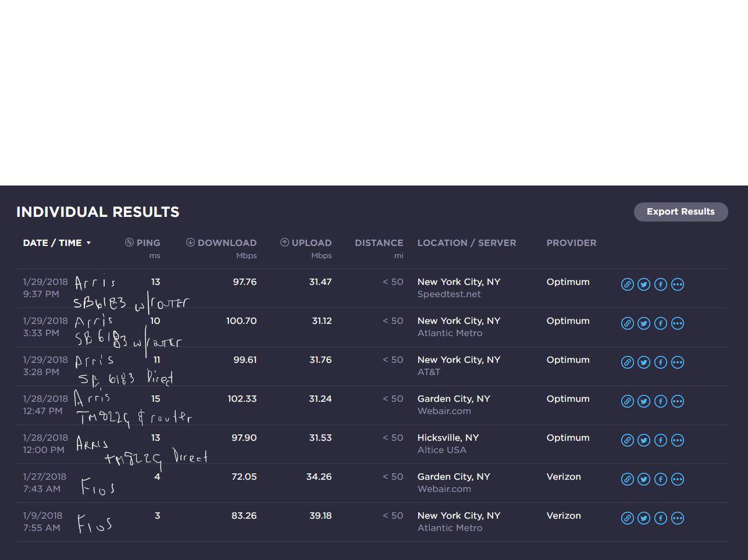Sort results by Date / Time column
The height and width of the screenshot is (560, 748).
(52, 243)
